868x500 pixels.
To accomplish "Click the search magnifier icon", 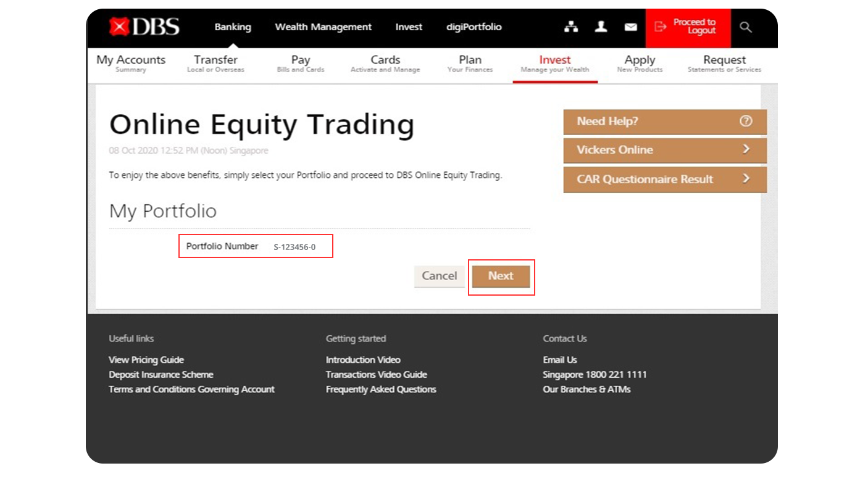I will tap(746, 27).
